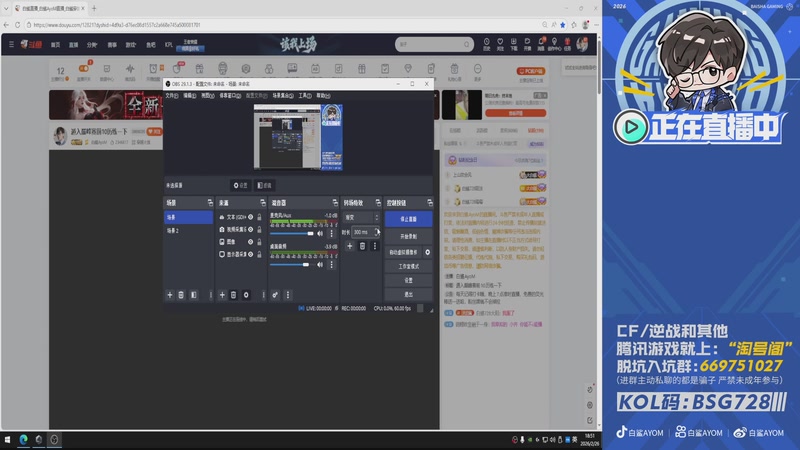
Task: Delete selected scene with trash icon
Action: [x=181, y=295]
